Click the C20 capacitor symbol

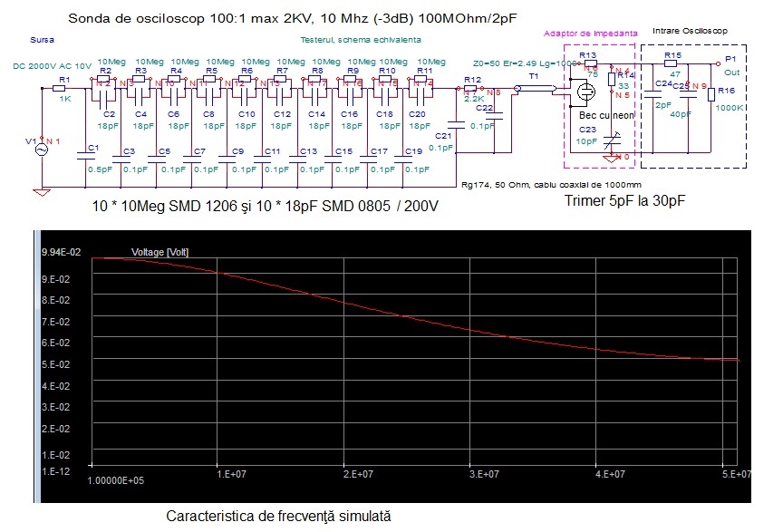tap(421, 98)
